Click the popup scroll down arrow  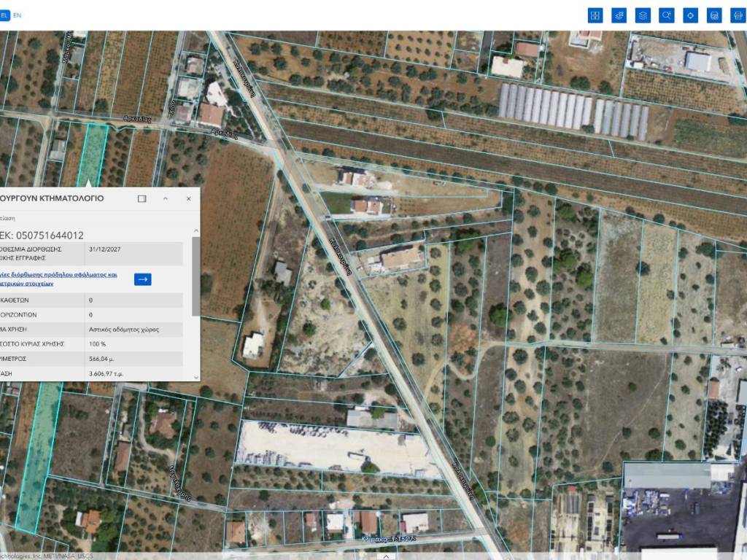[x=196, y=376]
